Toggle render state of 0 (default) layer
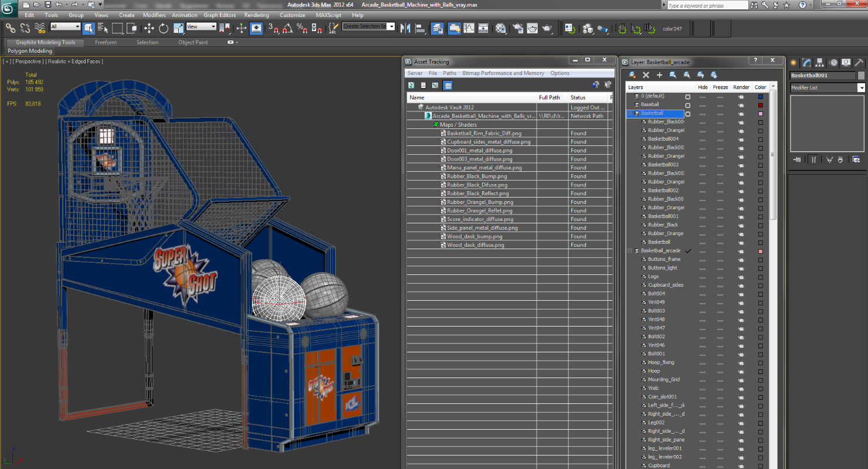 click(741, 96)
